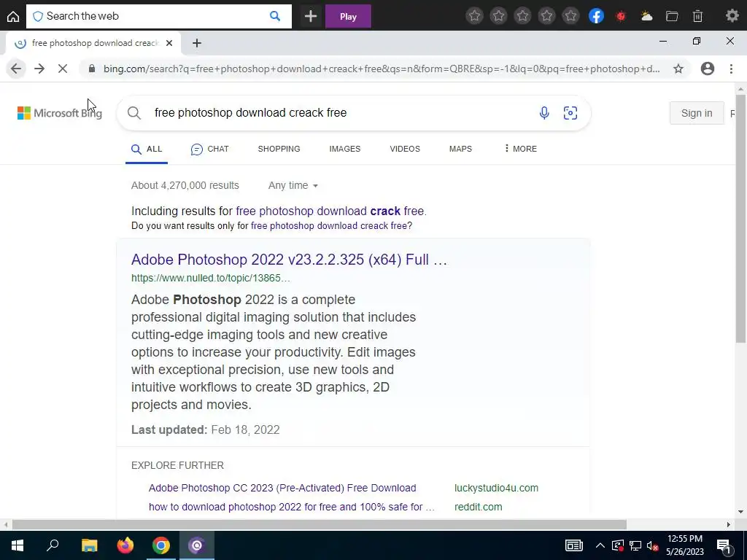Open taskbar search magnifier

[x=53, y=545]
